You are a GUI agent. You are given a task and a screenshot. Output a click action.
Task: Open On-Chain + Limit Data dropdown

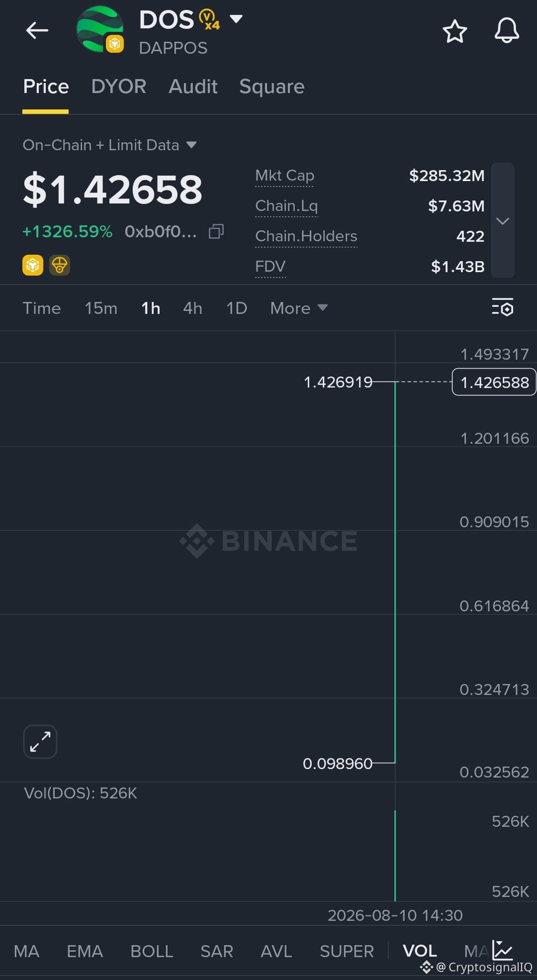(109, 145)
